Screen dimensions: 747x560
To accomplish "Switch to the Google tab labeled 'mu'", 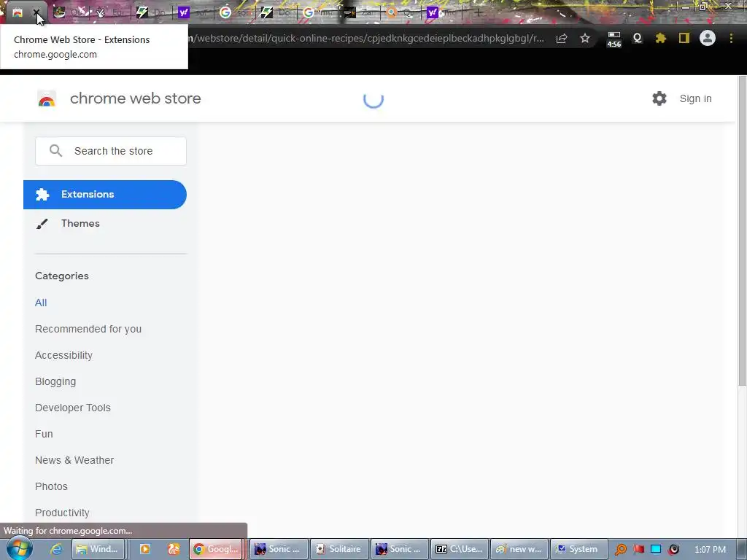I will [x=318, y=13].
